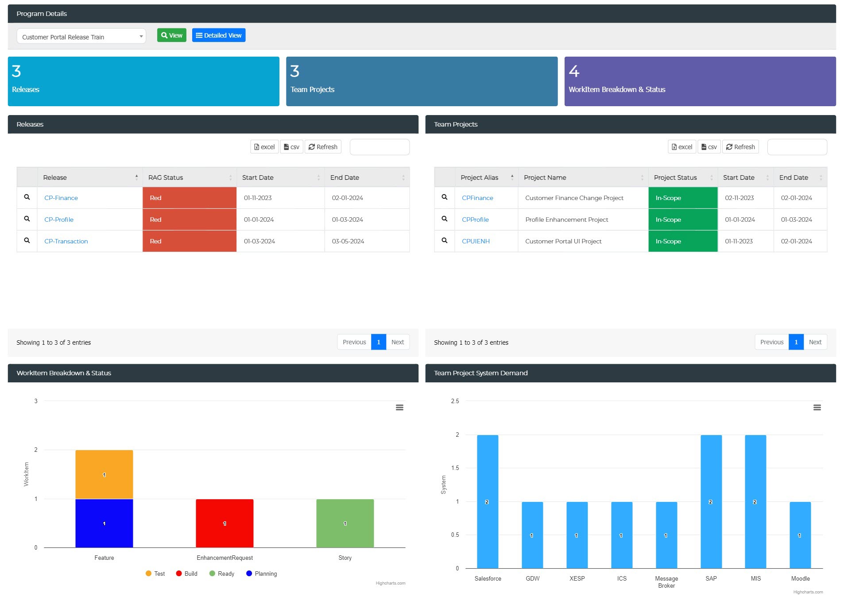The image size is (844, 616).
Task: Sort Team Projects by Project Status
Action: (x=683, y=177)
